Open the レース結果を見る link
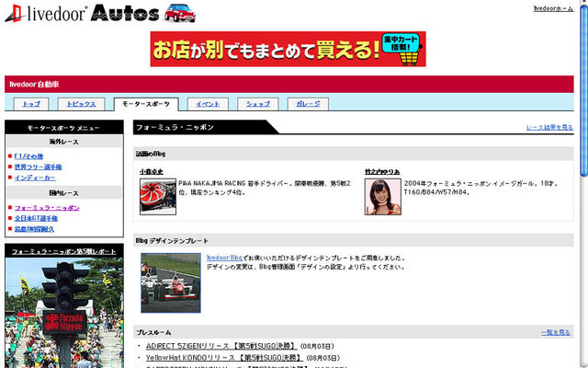The height and width of the screenshot is (368, 588). (x=549, y=128)
